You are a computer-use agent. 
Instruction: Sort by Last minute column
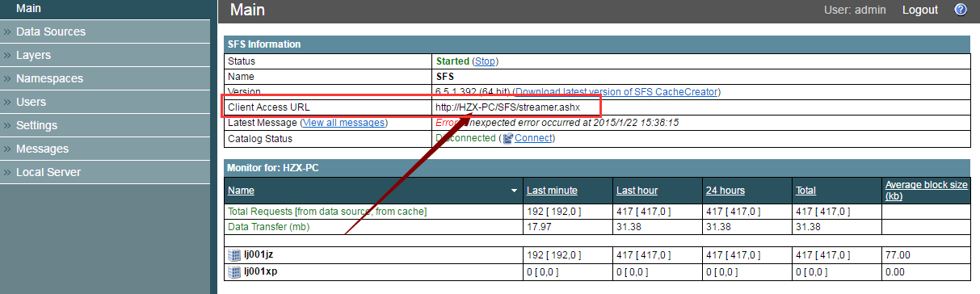click(x=552, y=191)
